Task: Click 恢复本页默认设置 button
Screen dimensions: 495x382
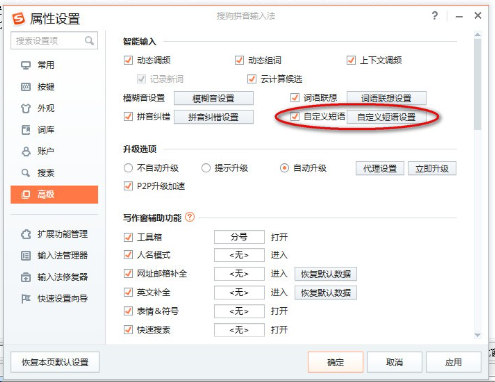Action: (55, 362)
